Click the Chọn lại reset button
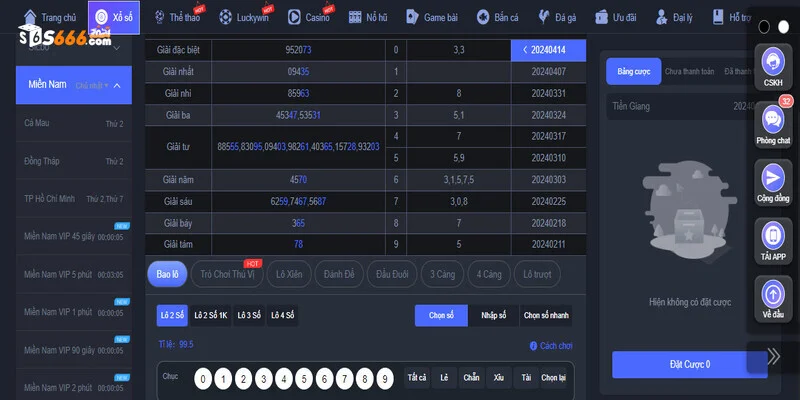This screenshot has width=800, height=400. pos(553,379)
